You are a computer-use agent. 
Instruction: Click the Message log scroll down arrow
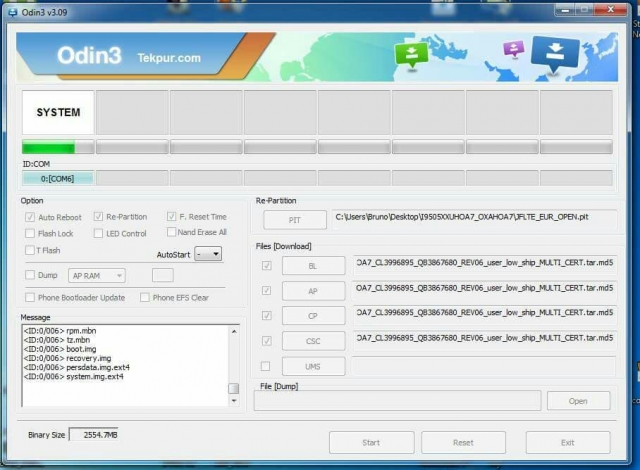click(x=234, y=401)
